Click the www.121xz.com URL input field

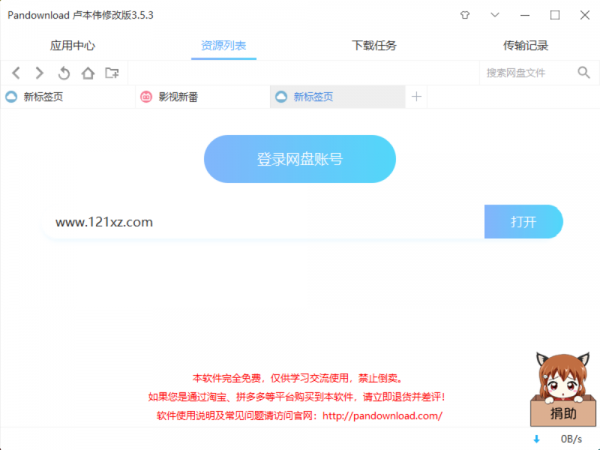click(264, 222)
